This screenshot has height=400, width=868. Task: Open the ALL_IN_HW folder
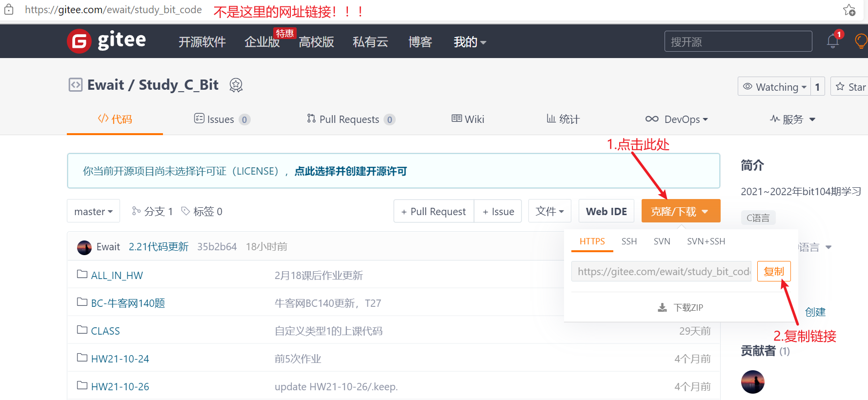pos(117,275)
